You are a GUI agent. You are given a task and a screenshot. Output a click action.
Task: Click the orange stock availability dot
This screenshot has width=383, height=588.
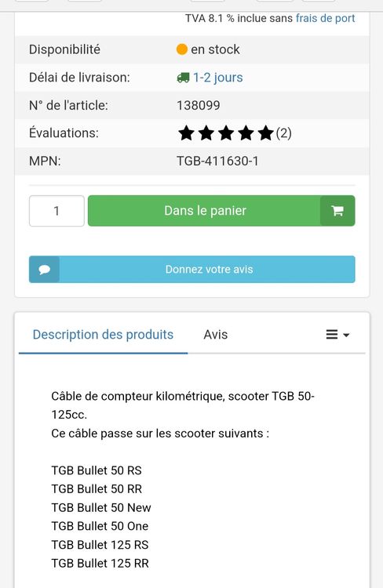182,49
